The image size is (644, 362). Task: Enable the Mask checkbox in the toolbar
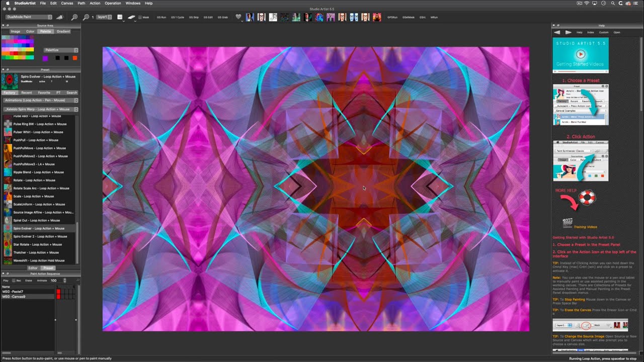(140, 17)
